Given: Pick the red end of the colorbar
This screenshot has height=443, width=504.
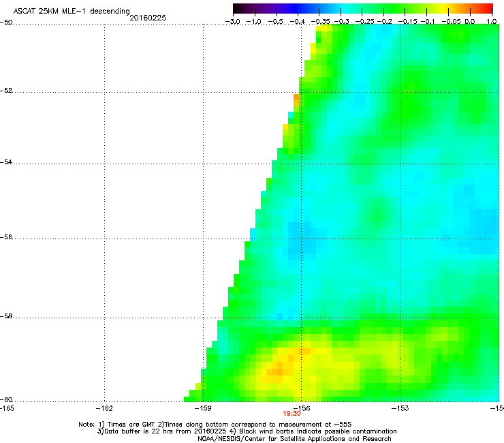Looking at the screenshot, I should click(489, 9).
